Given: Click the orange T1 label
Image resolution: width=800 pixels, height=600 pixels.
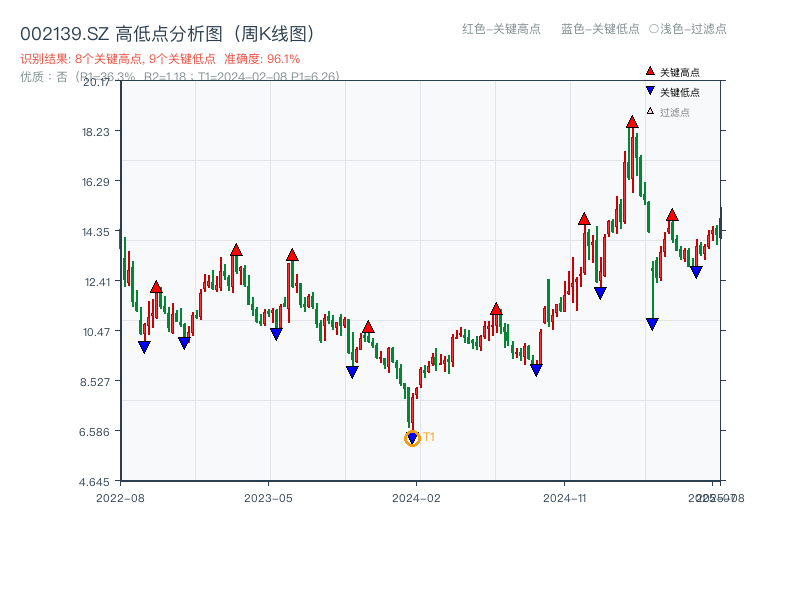Looking at the screenshot, I should pyautogui.click(x=429, y=437).
